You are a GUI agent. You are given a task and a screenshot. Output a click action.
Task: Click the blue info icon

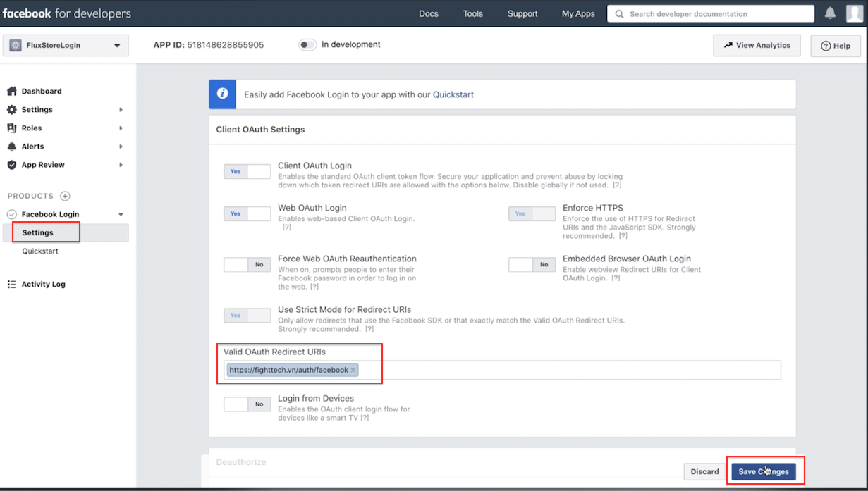[222, 94]
